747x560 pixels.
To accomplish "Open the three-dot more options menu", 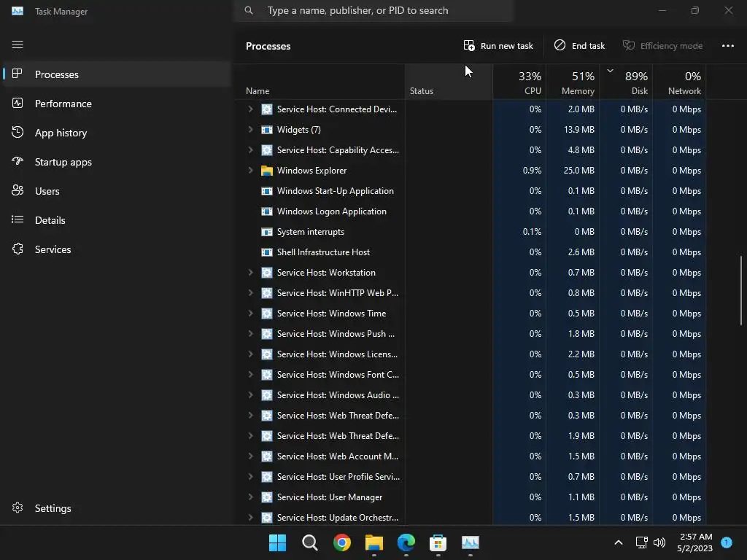I will coord(727,46).
